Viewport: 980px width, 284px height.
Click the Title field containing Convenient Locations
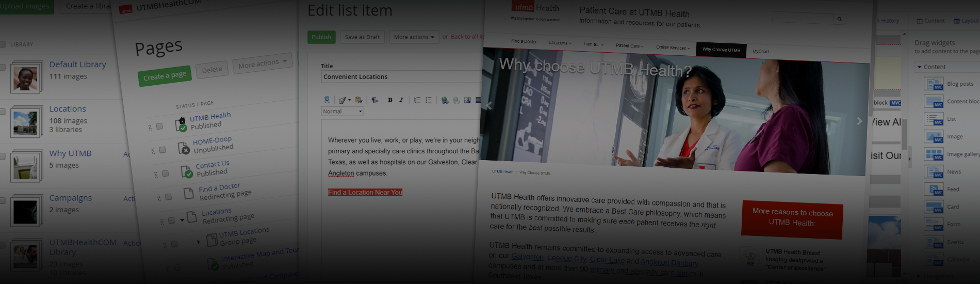point(400,77)
